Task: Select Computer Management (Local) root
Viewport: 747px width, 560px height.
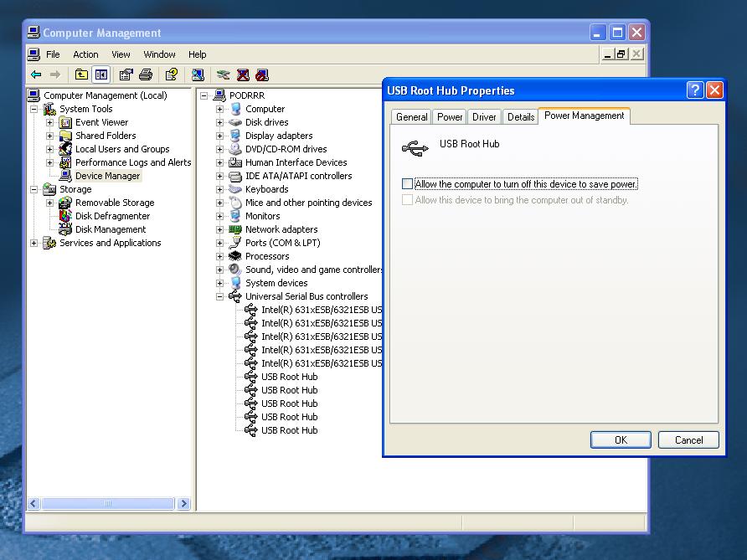Action: tap(106, 95)
